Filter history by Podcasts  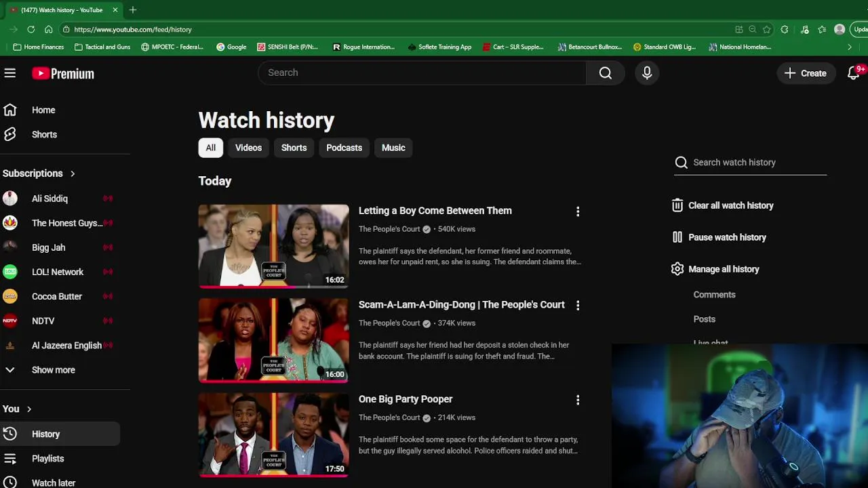tap(344, 148)
